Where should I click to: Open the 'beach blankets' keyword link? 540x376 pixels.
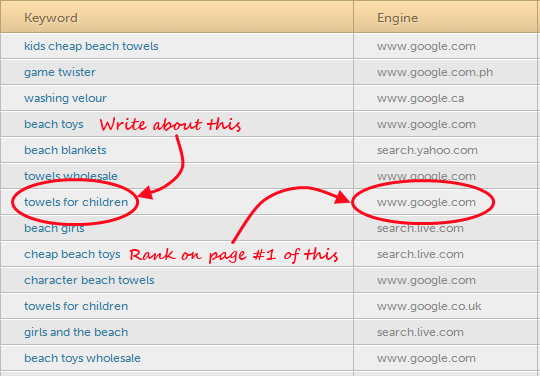pos(65,150)
